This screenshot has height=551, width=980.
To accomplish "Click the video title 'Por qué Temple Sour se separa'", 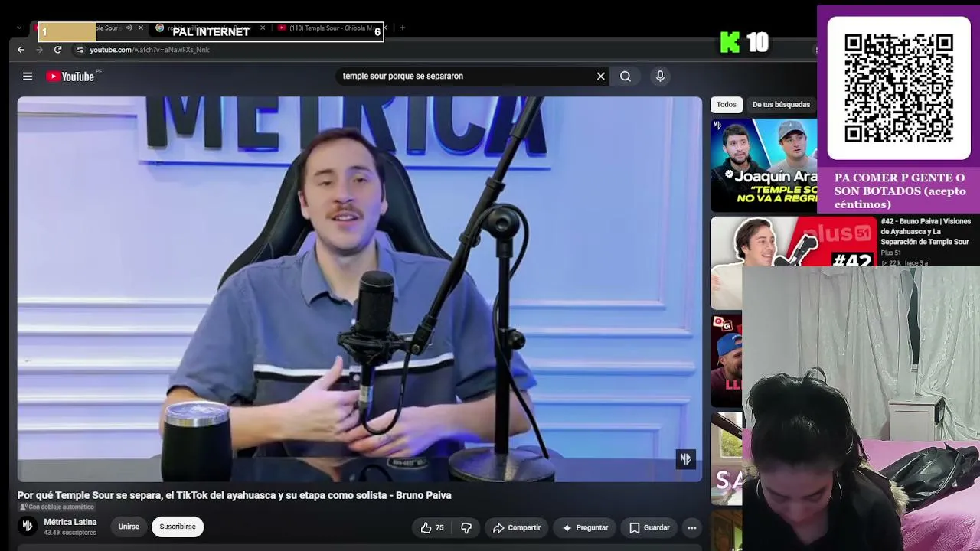I will pos(234,495).
